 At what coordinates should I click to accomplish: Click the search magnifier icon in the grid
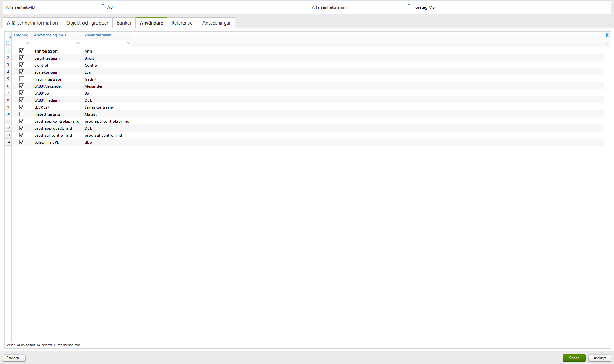[x=8, y=43]
